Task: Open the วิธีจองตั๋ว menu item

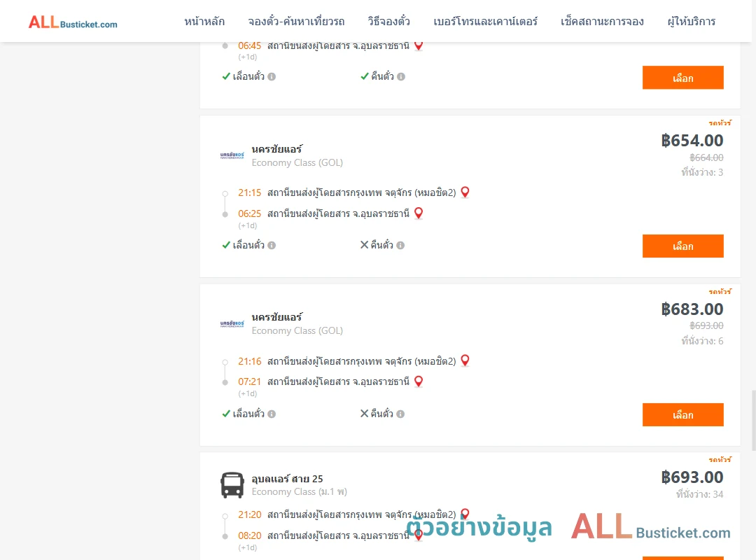Action: [388, 22]
